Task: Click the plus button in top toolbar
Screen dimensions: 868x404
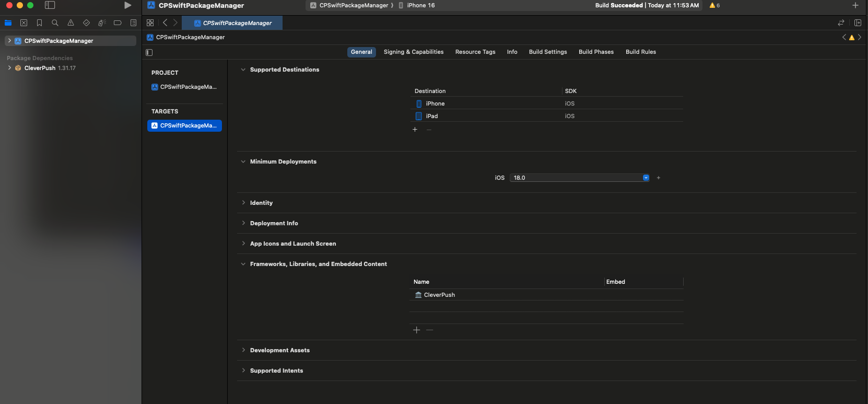Action: pyautogui.click(x=855, y=5)
